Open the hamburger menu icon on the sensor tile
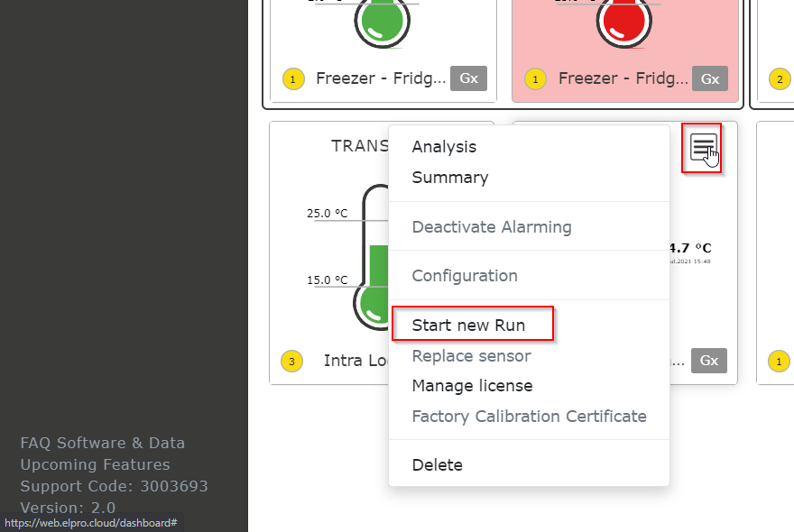Screen dimensions: 794x532 click(703, 147)
